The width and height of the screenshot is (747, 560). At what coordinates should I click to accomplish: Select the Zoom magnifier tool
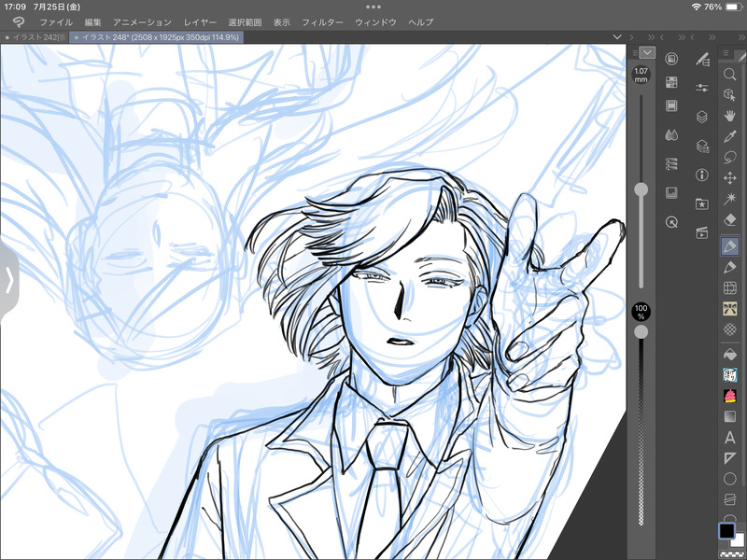(x=729, y=74)
